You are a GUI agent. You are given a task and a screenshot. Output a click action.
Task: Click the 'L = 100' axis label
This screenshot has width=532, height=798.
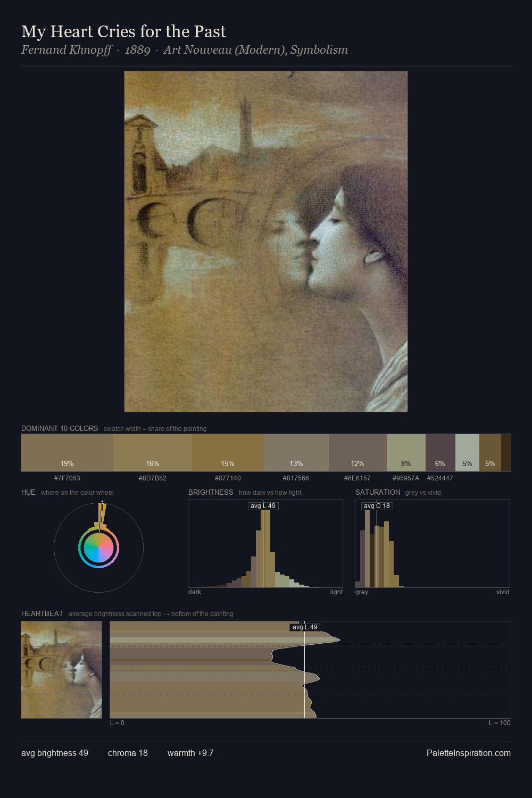coord(500,723)
